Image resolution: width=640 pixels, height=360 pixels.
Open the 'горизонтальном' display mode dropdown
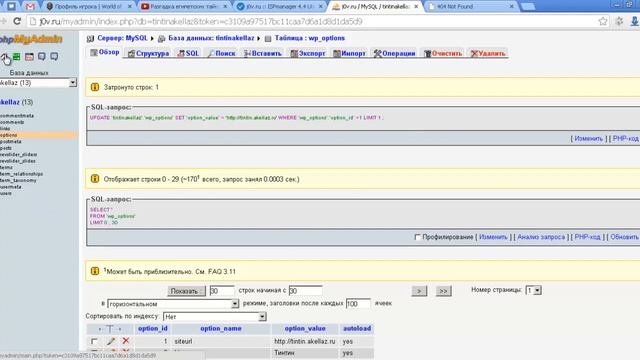click(173, 304)
